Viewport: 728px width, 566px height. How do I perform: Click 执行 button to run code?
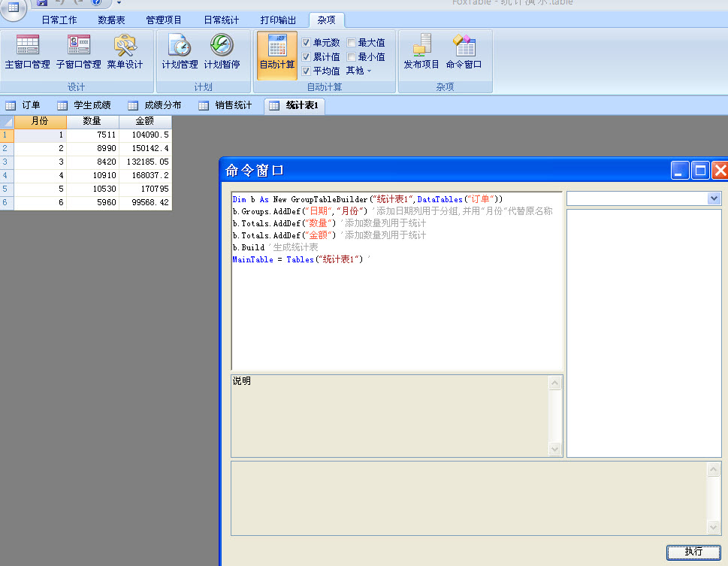[x=693, y=552]
